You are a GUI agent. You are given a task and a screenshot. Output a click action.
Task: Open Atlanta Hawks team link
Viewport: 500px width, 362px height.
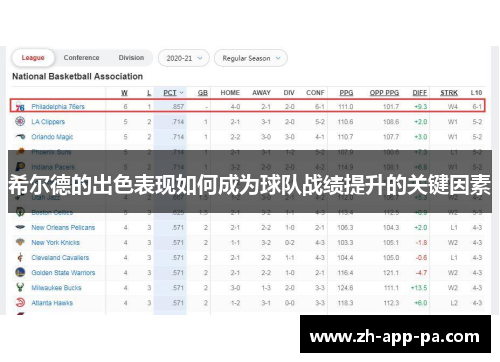point(52,303)
